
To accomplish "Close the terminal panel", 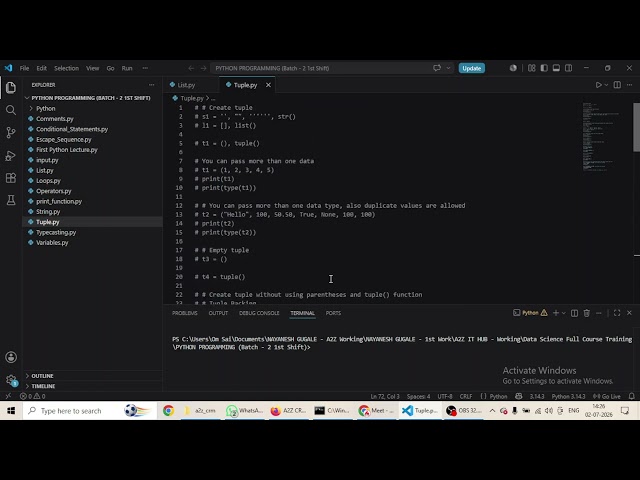I will tap(629, 313).
